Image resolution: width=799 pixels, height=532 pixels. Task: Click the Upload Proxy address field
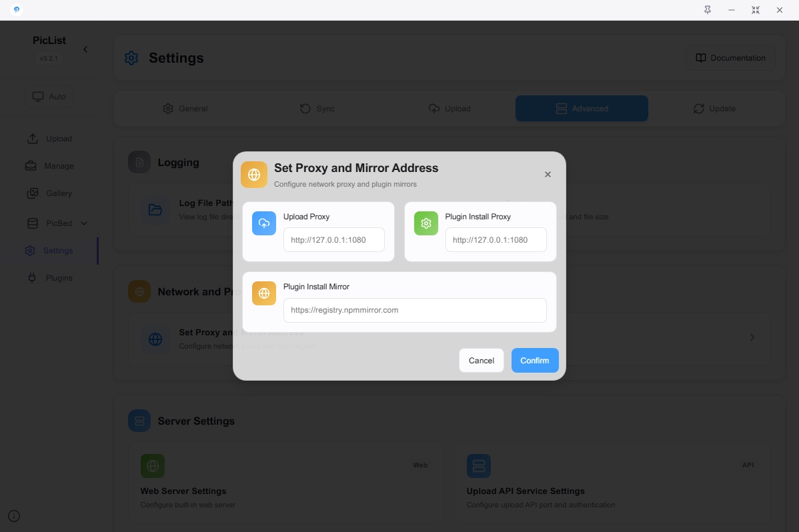click(333, 240)
